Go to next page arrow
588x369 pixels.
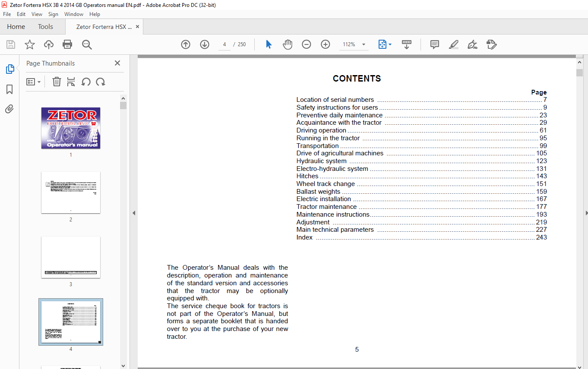(x=205, y=44)
